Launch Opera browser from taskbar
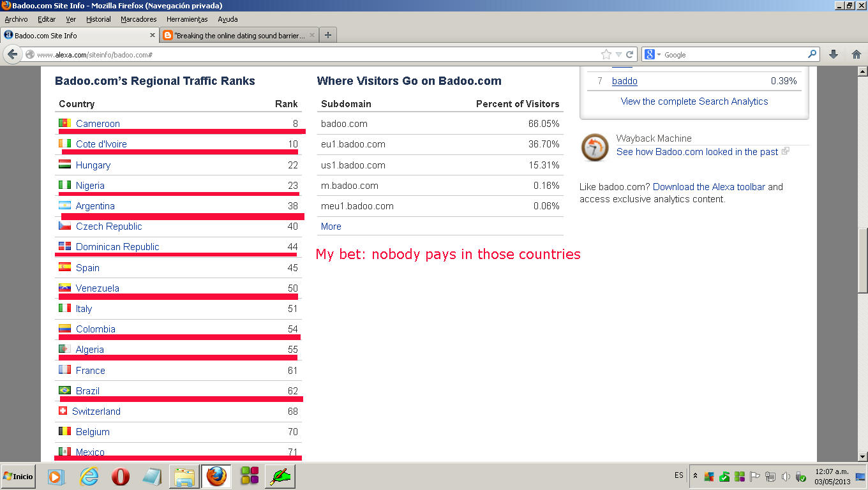This screenshot has height=490, width=868. 121,477
